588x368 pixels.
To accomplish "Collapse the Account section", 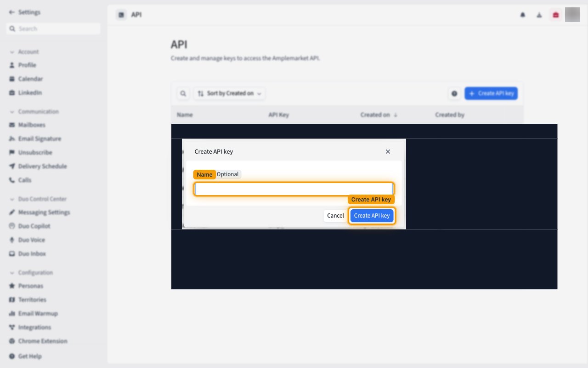I will [x=12, y=52].
